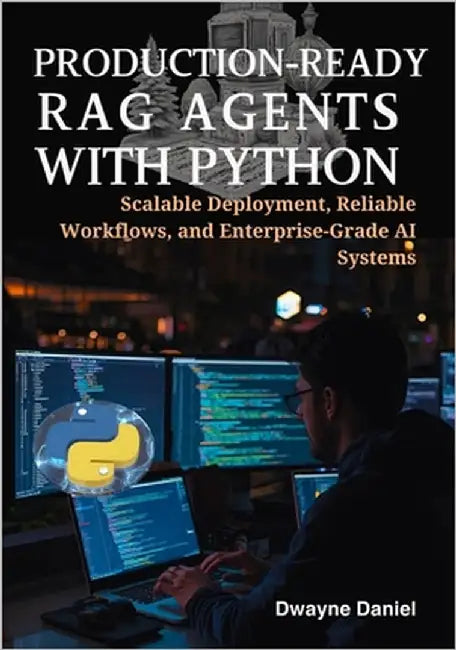Click the title words "RAG AGENTS"

218,111
